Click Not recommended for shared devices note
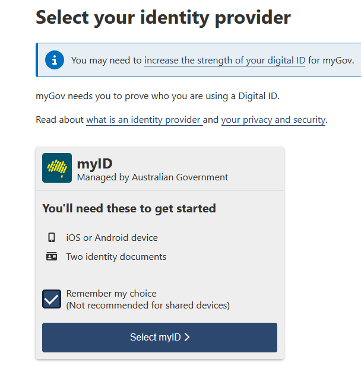This screenshot has height=370, width=362. coord(148,305)
